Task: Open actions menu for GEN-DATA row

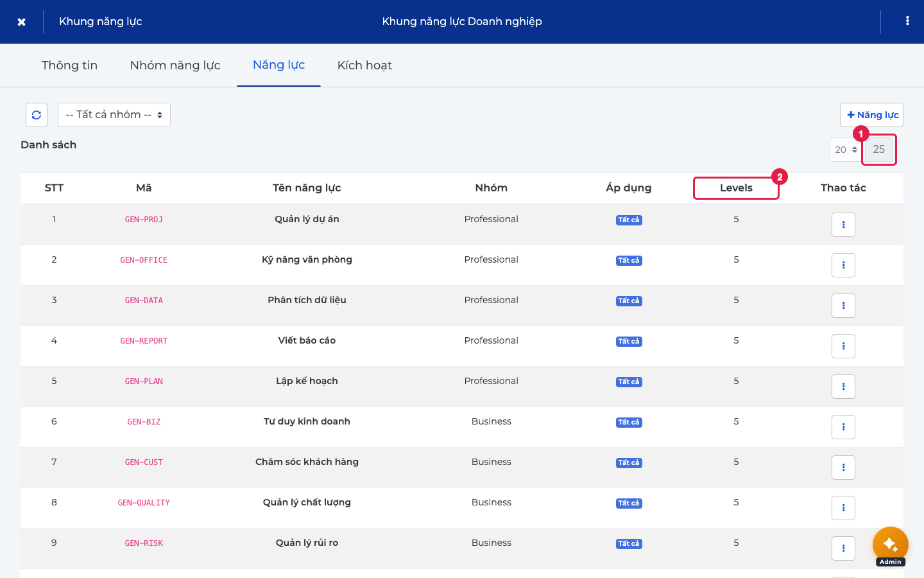Action: coord(843,306)
